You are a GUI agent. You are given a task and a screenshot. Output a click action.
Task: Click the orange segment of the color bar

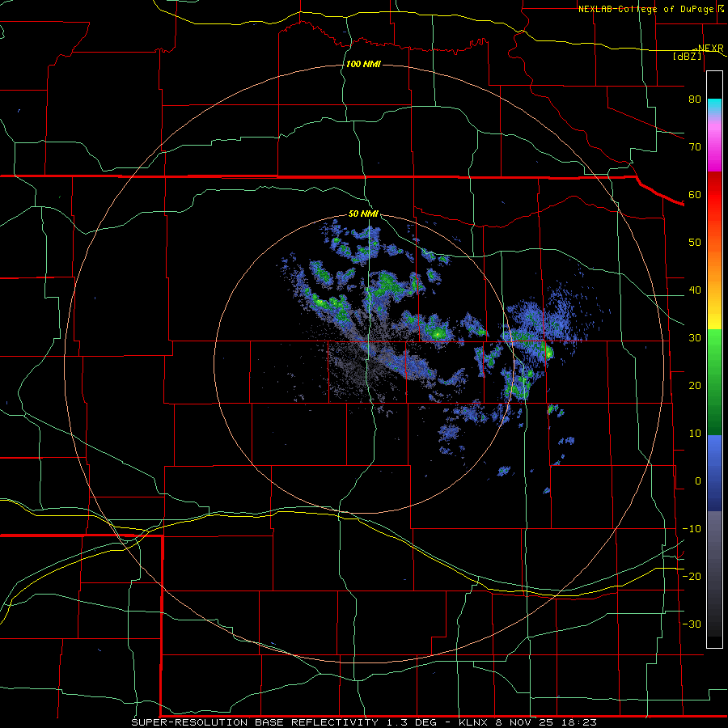714,265
